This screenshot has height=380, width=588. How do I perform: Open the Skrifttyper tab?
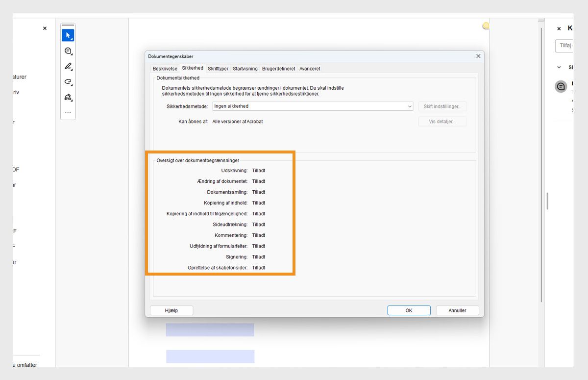click(218, 69)
